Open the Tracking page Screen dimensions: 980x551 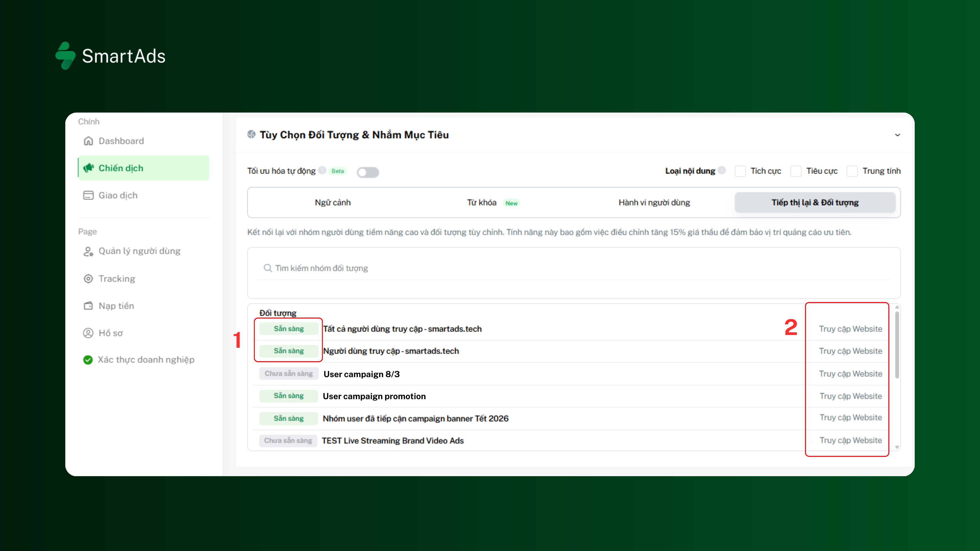tap(143, 279)
